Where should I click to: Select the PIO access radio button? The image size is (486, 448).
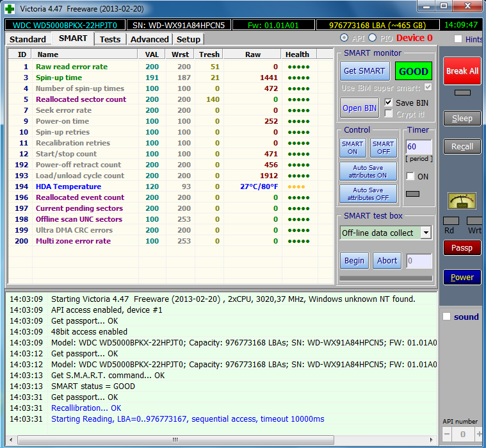tap(372, 38)
